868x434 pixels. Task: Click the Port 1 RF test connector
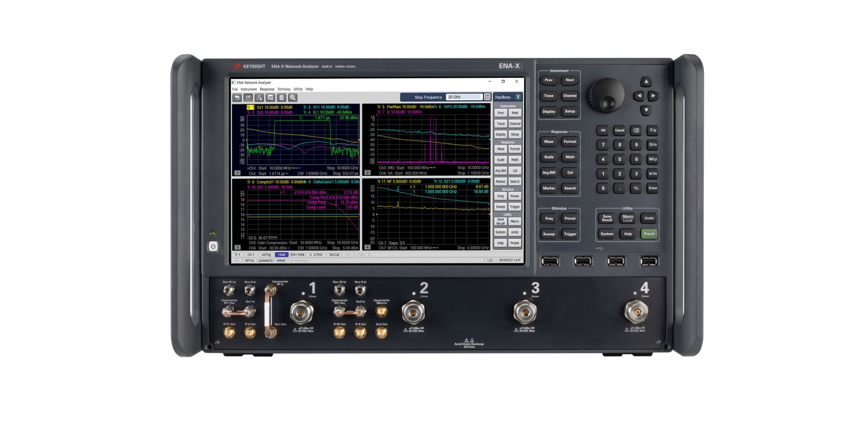302,312
